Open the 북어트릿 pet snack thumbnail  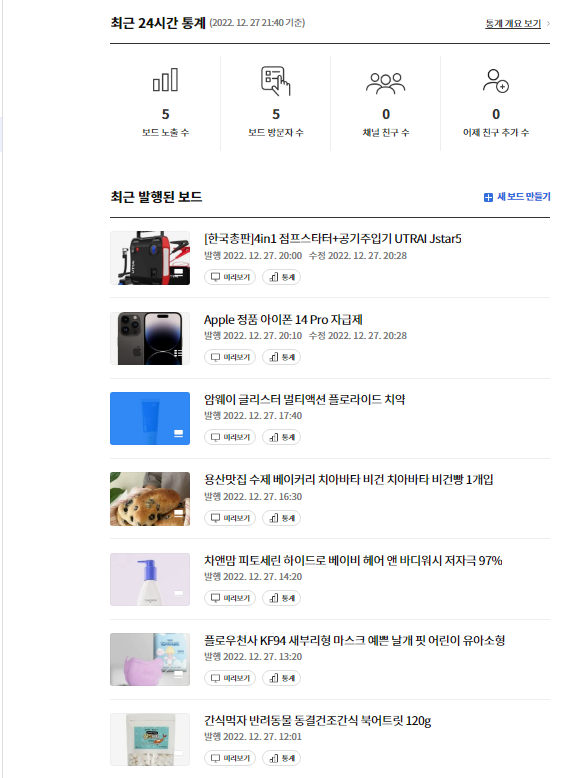(150, 739)
